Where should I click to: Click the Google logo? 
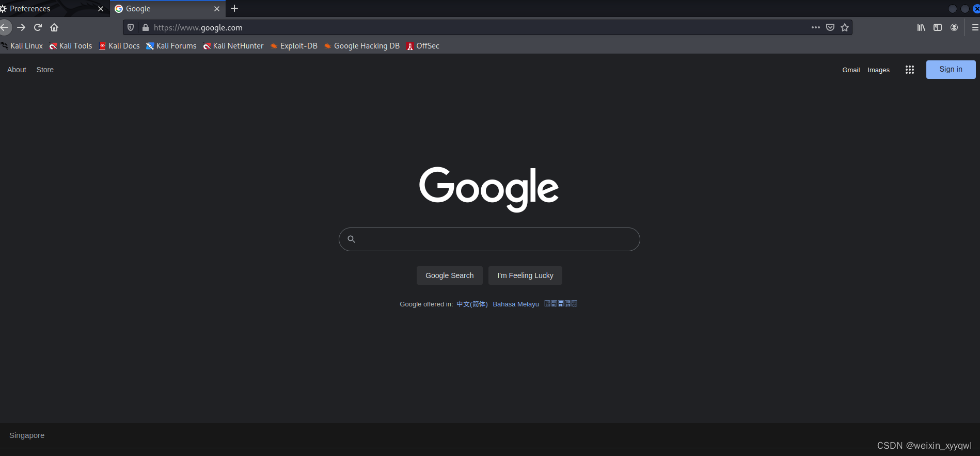[x=489, y=189]
